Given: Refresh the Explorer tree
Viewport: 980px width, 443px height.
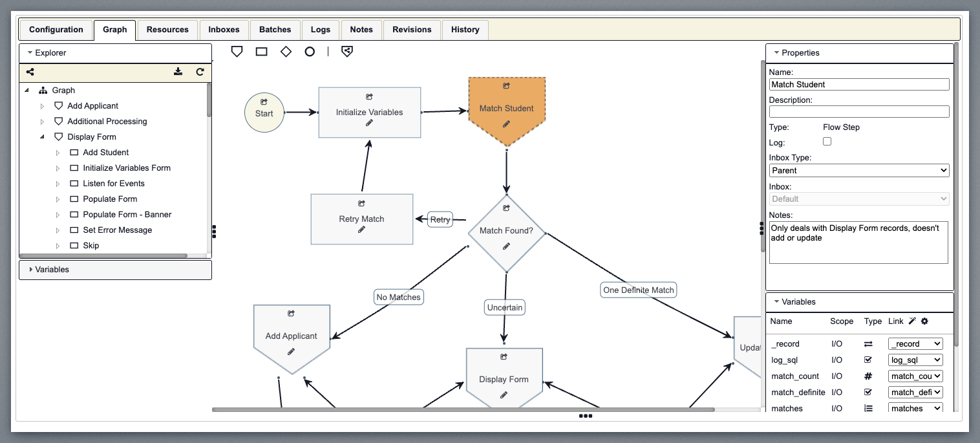Looking at the screenshot, I should tap(200, 72).
